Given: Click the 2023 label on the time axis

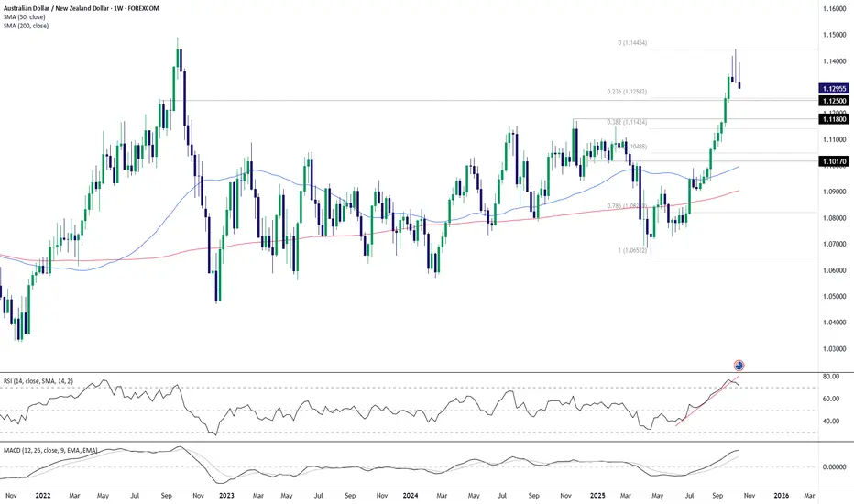Looking at the screenshot, I should (226, 495).
